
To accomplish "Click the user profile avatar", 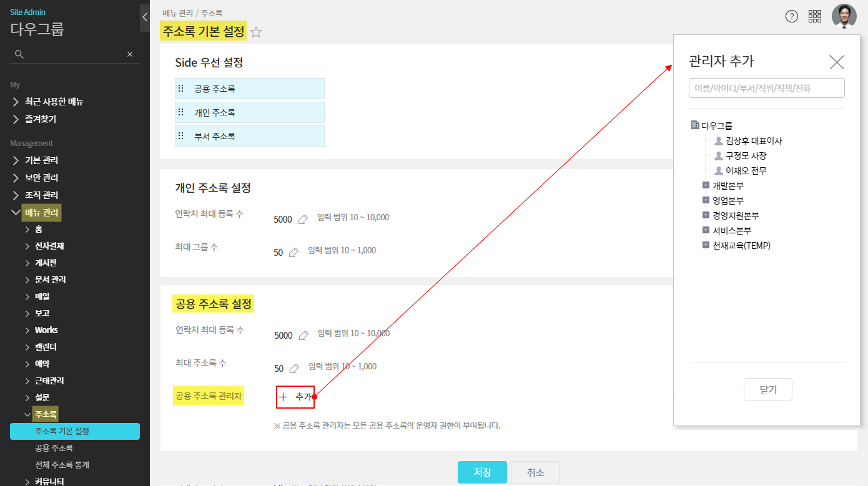I will 844,16.
